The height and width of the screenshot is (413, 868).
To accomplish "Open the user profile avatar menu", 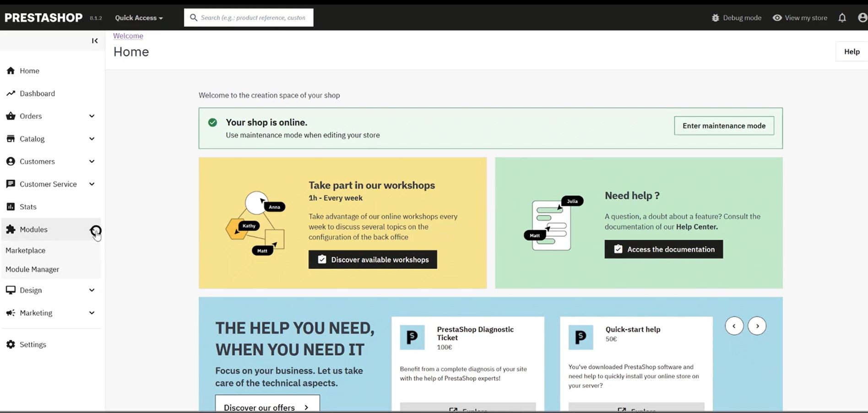I will [863, 18].
